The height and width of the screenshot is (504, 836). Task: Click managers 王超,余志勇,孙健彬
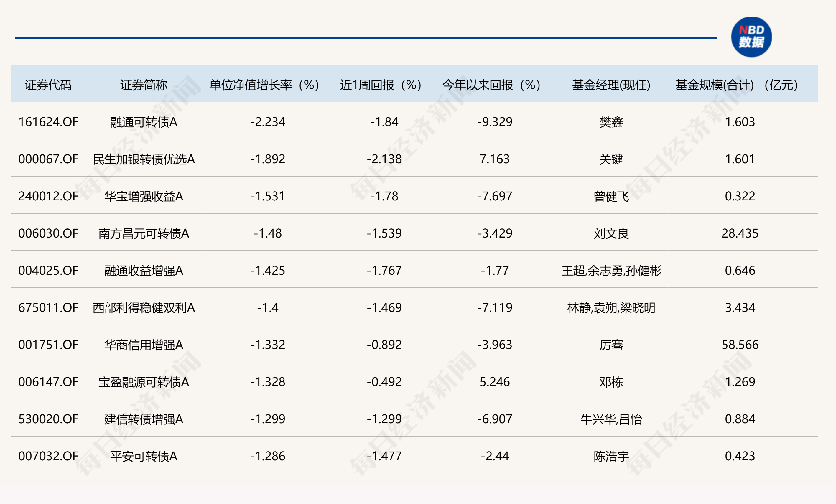click(611, 270)
